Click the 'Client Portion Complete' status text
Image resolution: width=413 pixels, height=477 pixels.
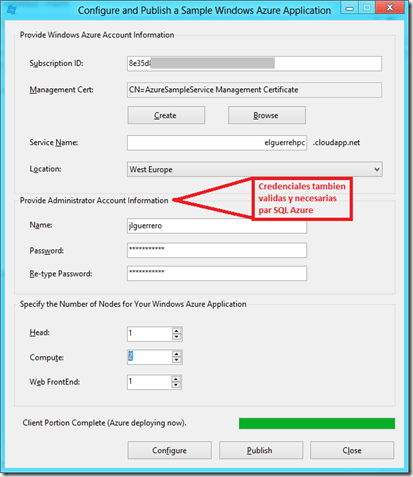(104, 423)
